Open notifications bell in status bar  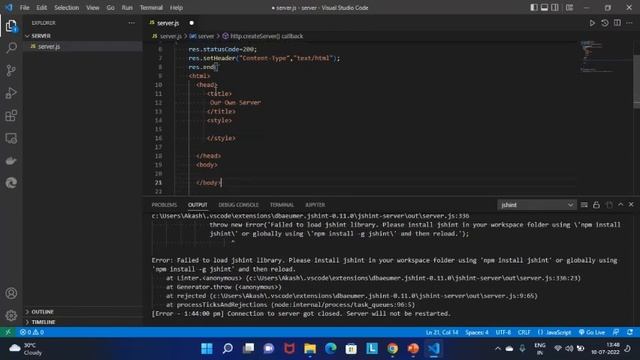click(x=630, y=332)
